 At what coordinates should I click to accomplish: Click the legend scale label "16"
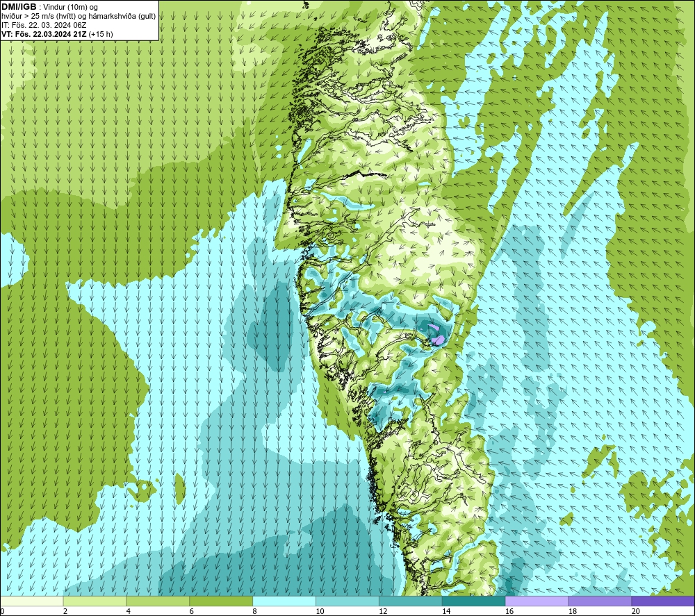coord(509,611)
